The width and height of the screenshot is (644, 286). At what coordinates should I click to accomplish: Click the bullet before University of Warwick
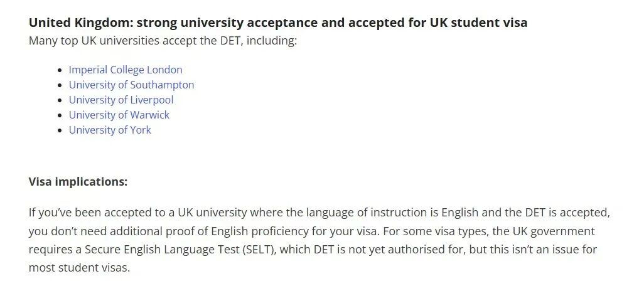click(60, 115)
